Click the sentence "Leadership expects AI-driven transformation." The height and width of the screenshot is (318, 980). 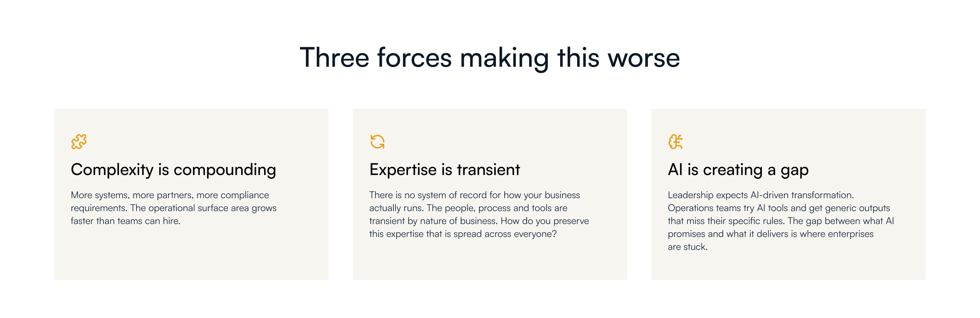[761, 195]
